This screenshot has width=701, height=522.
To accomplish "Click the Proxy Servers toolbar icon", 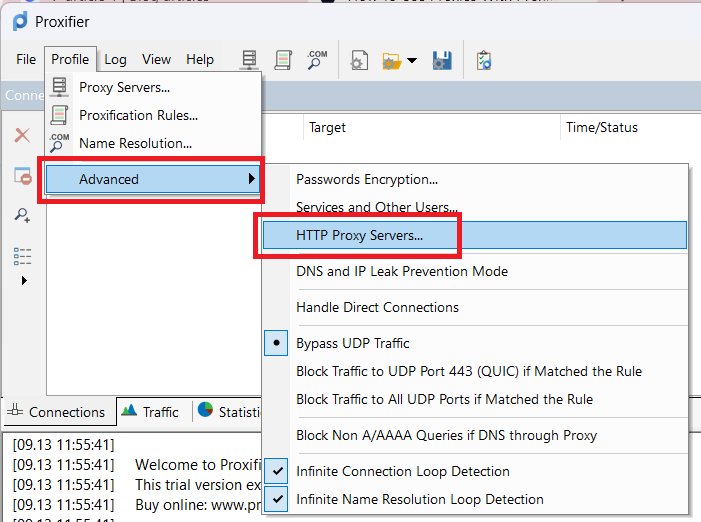I will click(249, 60).
